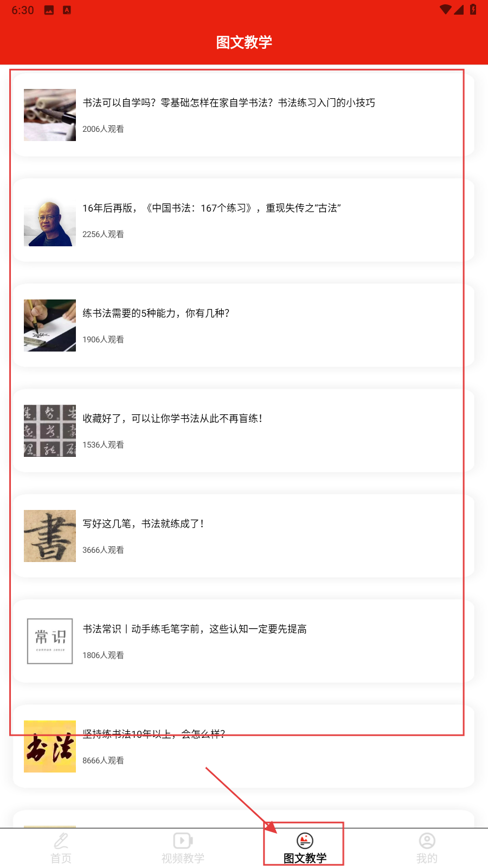
Task: Tap the battery status icon
Action: (x=473, y=10)
